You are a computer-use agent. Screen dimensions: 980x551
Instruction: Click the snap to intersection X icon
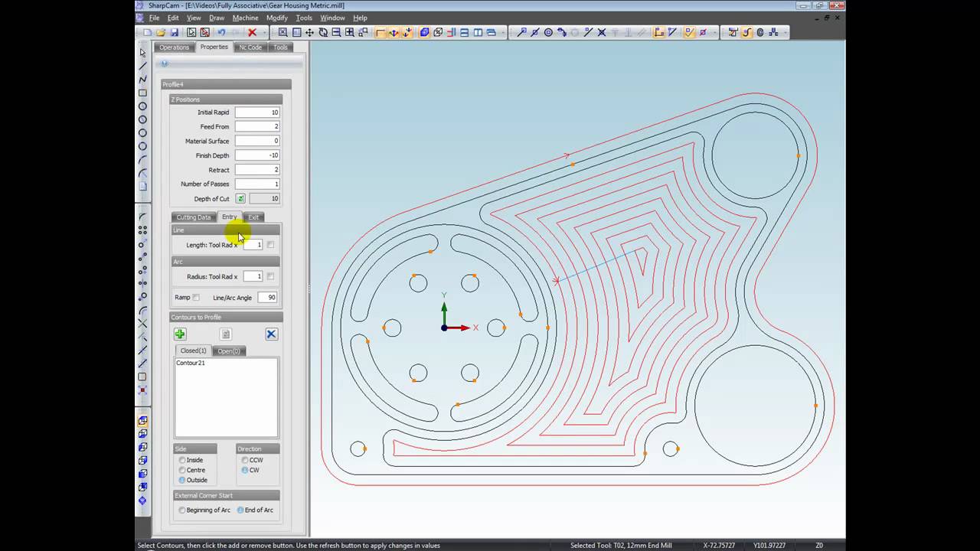coord(601,32)
